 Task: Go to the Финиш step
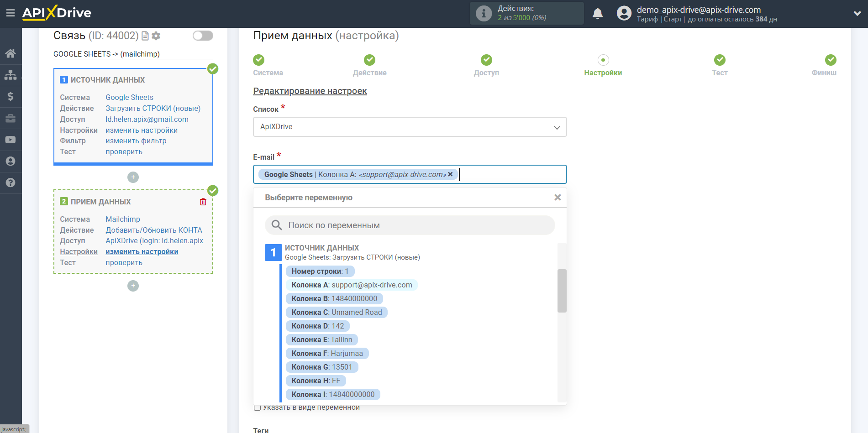tap(825, 65)
